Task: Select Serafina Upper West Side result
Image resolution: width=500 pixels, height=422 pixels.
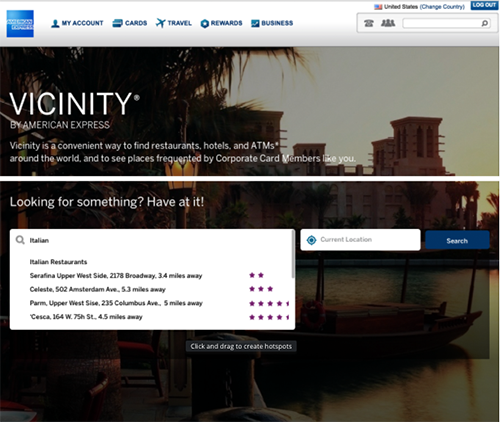Action: tap(116, 276)
